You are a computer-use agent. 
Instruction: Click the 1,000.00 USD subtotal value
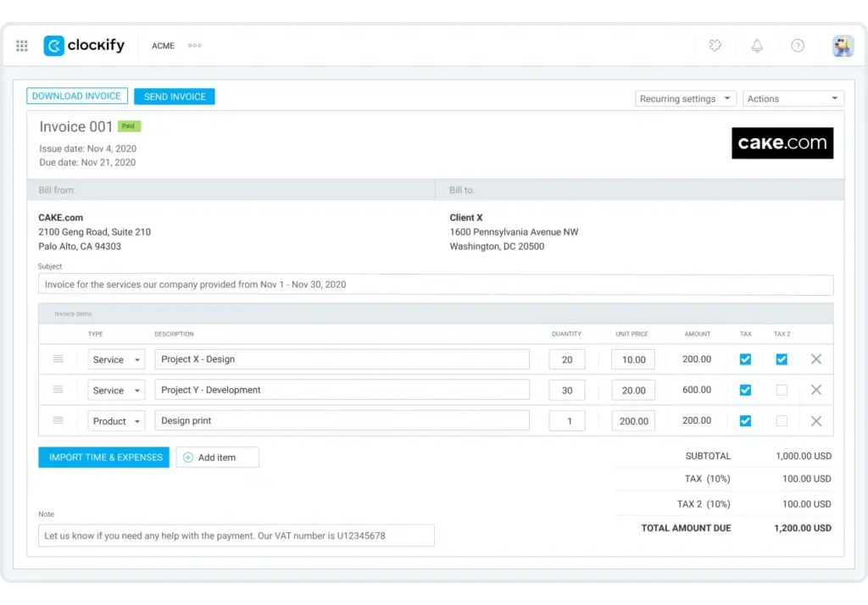[804, 456]
